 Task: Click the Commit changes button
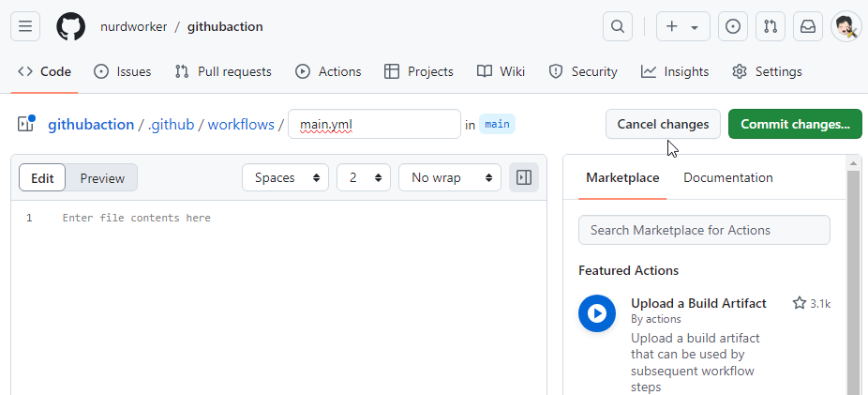795,124
